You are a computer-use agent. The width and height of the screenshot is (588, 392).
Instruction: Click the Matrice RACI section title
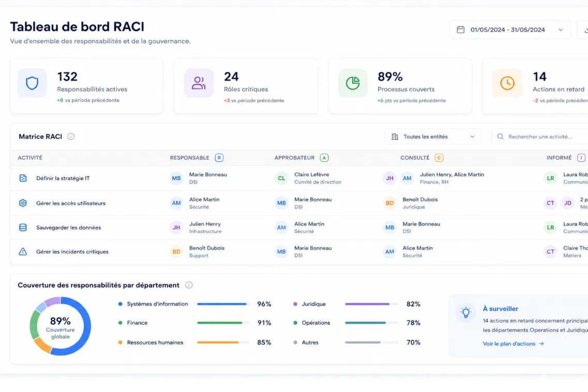40,137
